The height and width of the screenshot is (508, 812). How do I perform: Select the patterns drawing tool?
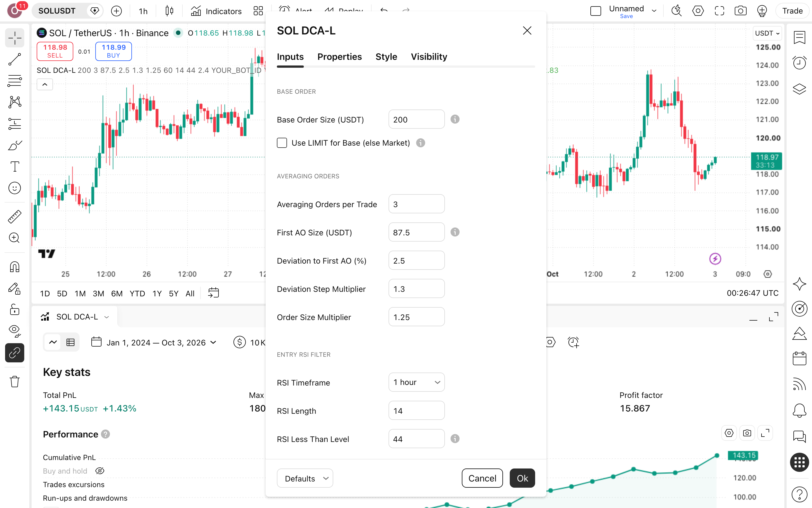click(14, 102)
